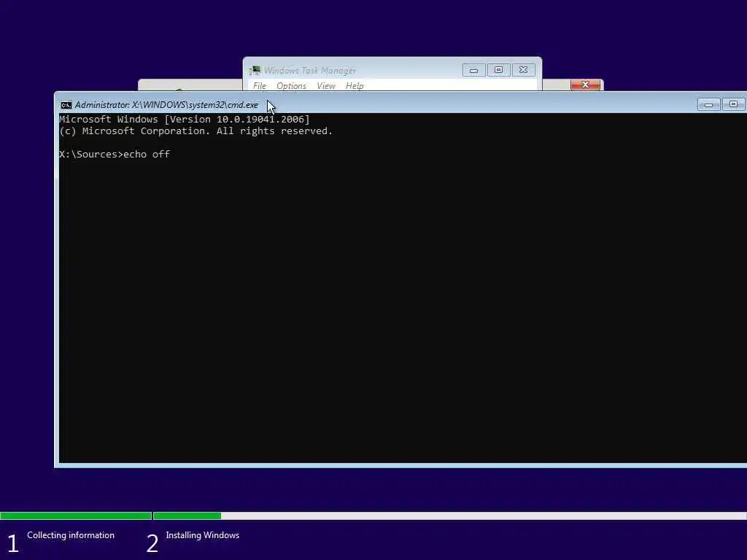
Task: Open the File menu in Task Manager
Action: point(260,86)
